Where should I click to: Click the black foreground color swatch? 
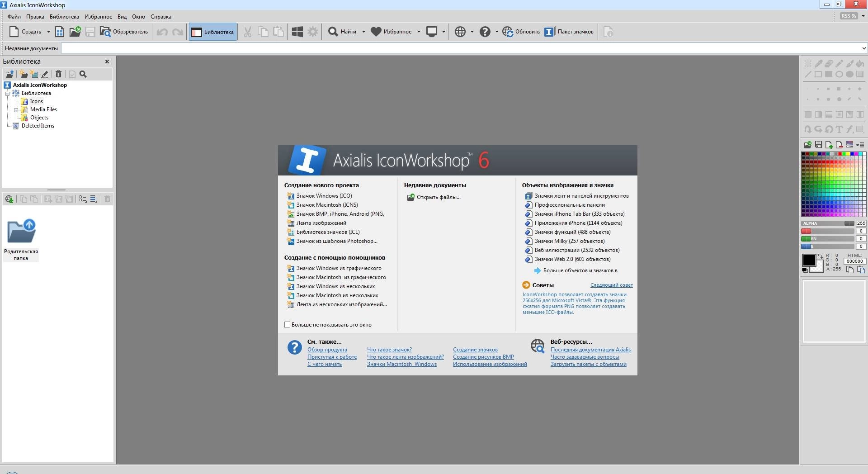[809, 260]
